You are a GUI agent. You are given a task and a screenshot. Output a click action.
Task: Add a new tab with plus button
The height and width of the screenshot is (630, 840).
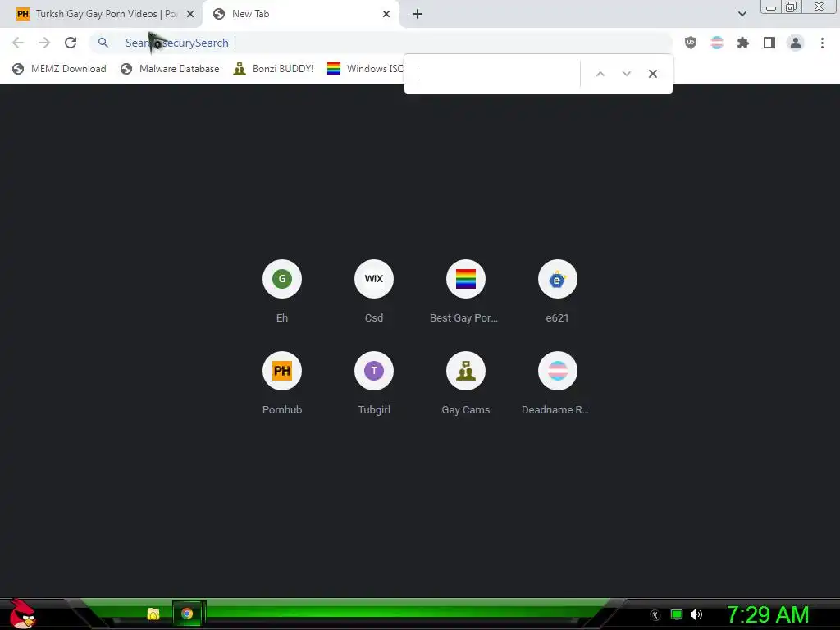click(418, 14)
